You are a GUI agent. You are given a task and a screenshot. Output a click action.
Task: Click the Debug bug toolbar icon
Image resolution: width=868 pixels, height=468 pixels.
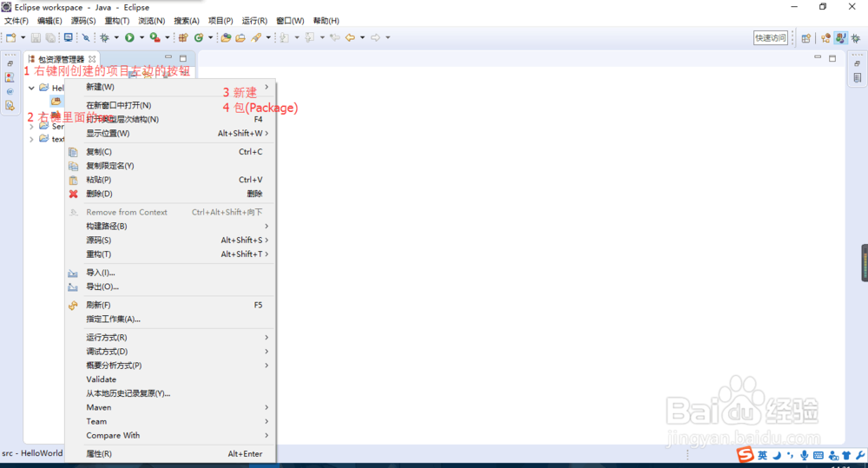pos(105,37)
